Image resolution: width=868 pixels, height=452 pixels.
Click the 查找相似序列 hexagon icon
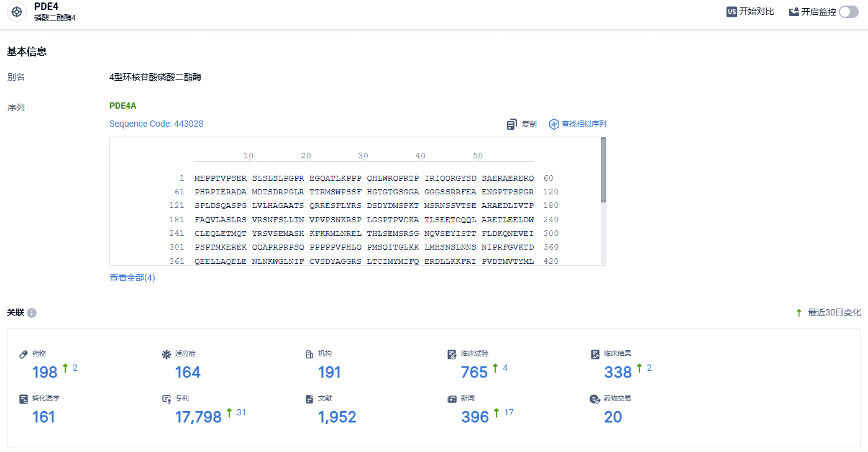554,124
